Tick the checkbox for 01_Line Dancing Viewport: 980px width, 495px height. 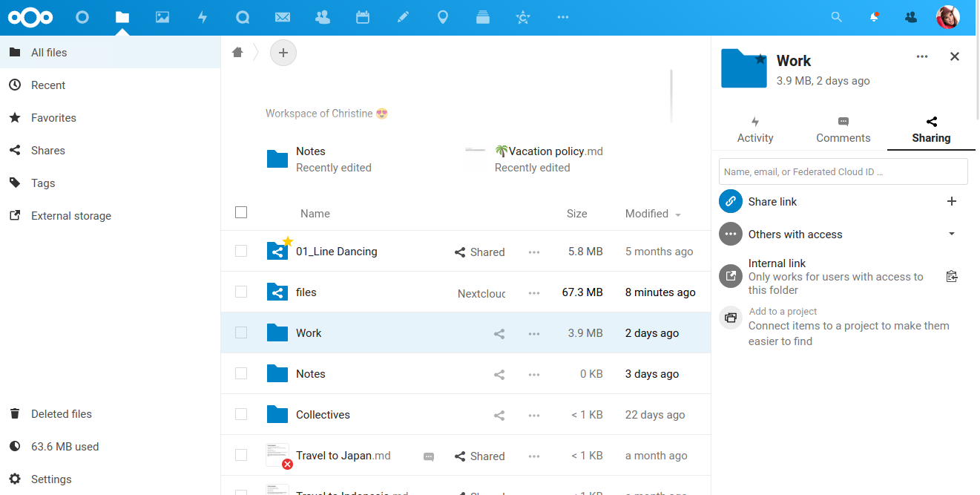click(241, 251)
